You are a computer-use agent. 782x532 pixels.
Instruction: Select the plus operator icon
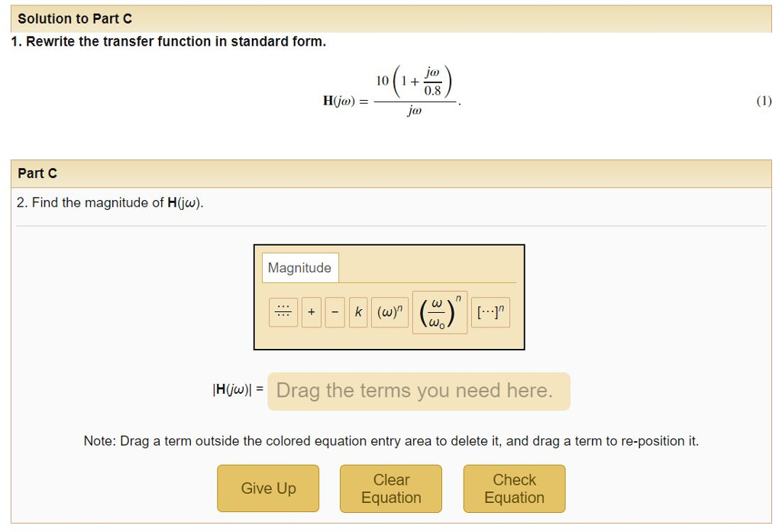pos(311,311)
